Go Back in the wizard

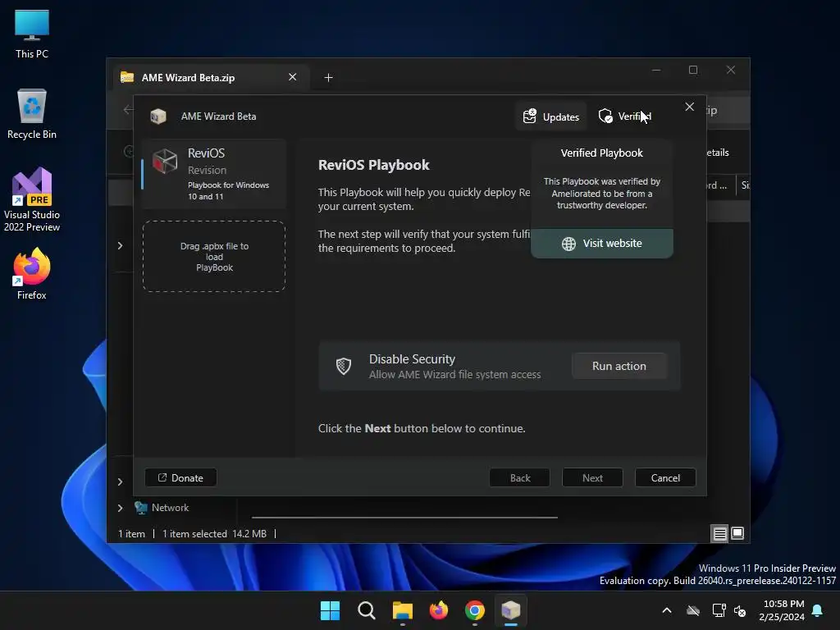[x=519, y=477]
